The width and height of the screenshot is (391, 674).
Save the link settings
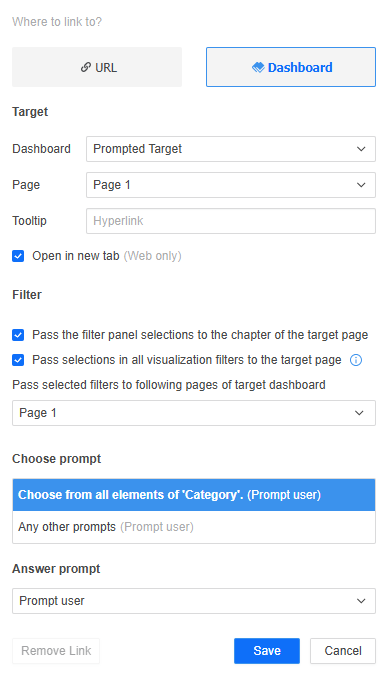[267, 651]
